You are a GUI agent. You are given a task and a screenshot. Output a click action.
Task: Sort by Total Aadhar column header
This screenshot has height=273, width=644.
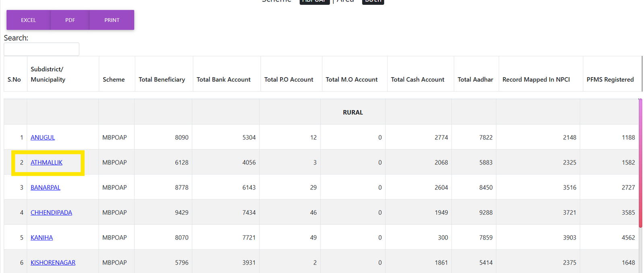[475, 80]
